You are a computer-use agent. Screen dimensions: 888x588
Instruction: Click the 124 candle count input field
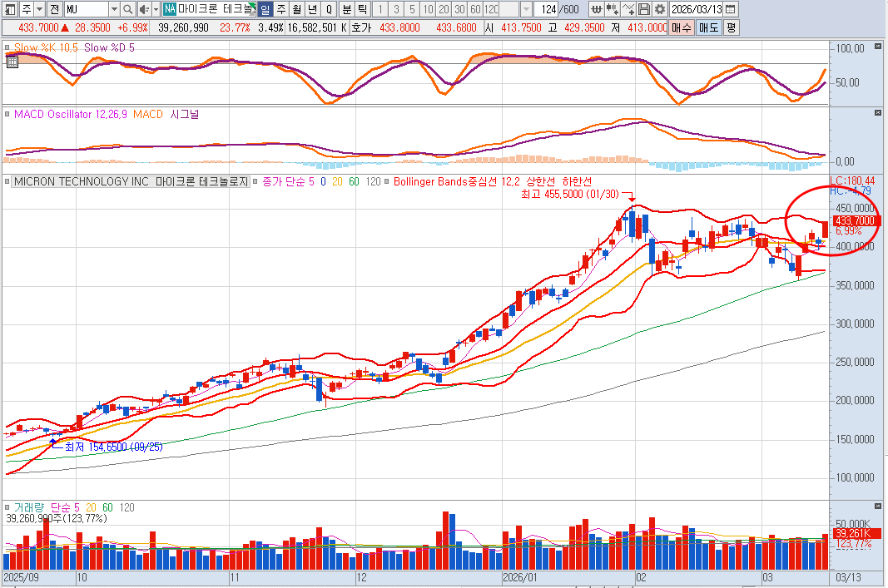tap(548, 9)
